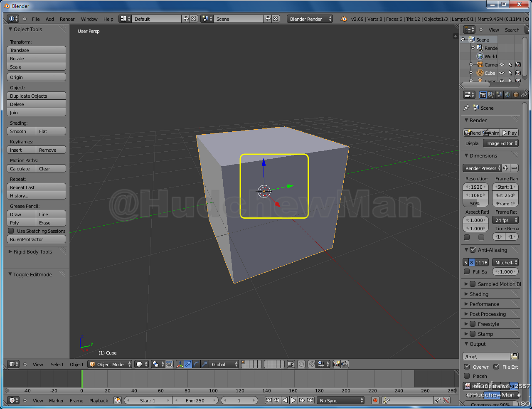
Task: Click the End: 250 frame field
Action: pyautogui.click(x=195, y=400)
